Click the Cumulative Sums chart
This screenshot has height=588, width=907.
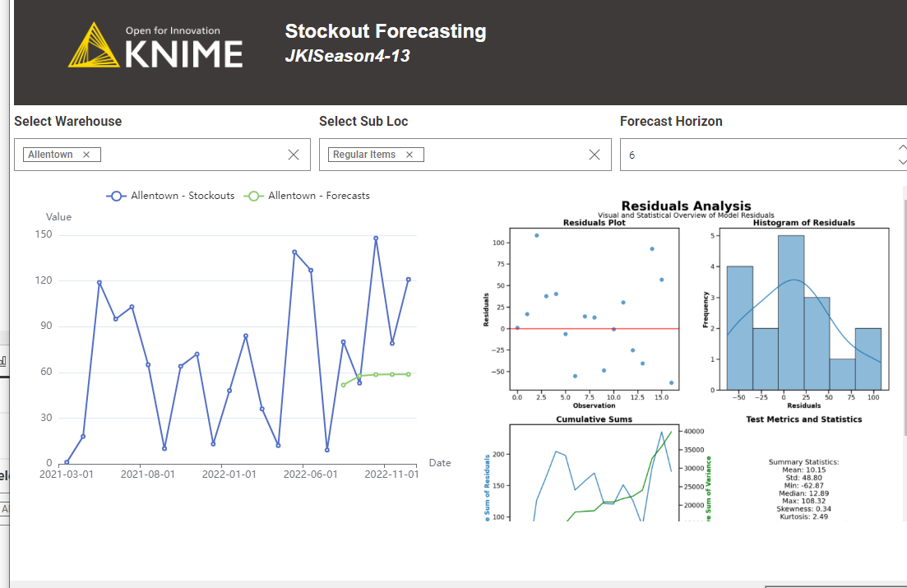(594, 477)
